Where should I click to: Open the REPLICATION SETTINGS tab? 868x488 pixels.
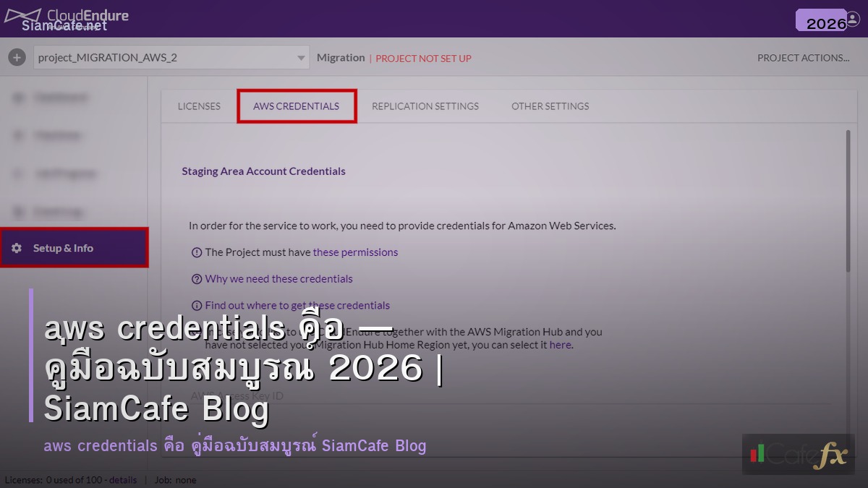point(425,106)
